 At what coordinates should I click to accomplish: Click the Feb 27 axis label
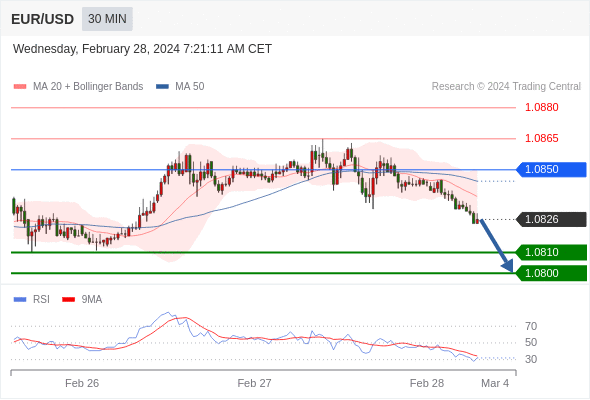pos(254,383)
